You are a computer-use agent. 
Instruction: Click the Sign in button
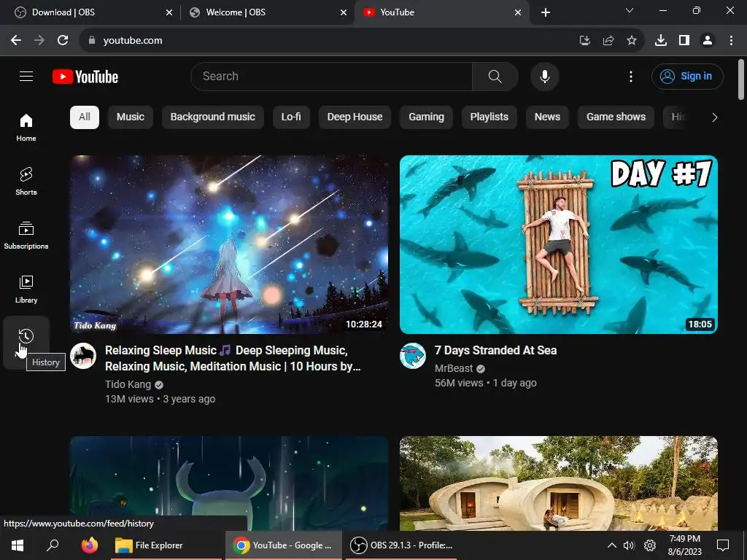687,76
